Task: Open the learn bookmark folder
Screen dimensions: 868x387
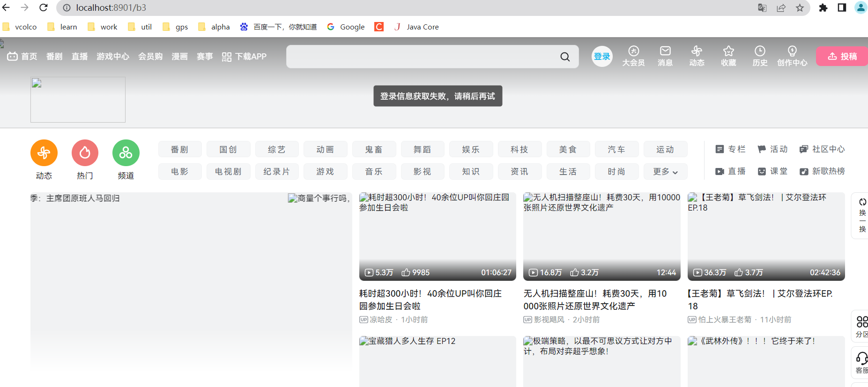Action: coord(62,27)
